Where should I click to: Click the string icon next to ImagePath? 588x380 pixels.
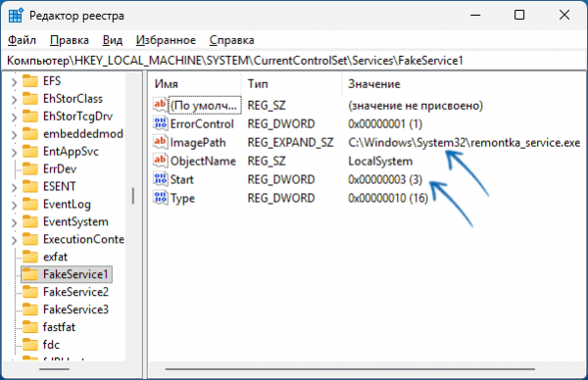[160, 142]
